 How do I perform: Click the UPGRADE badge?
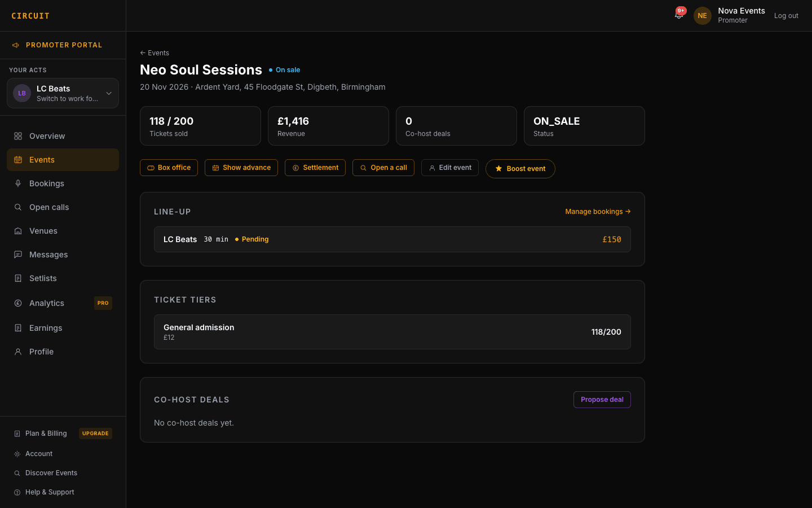tap(95, 433)
